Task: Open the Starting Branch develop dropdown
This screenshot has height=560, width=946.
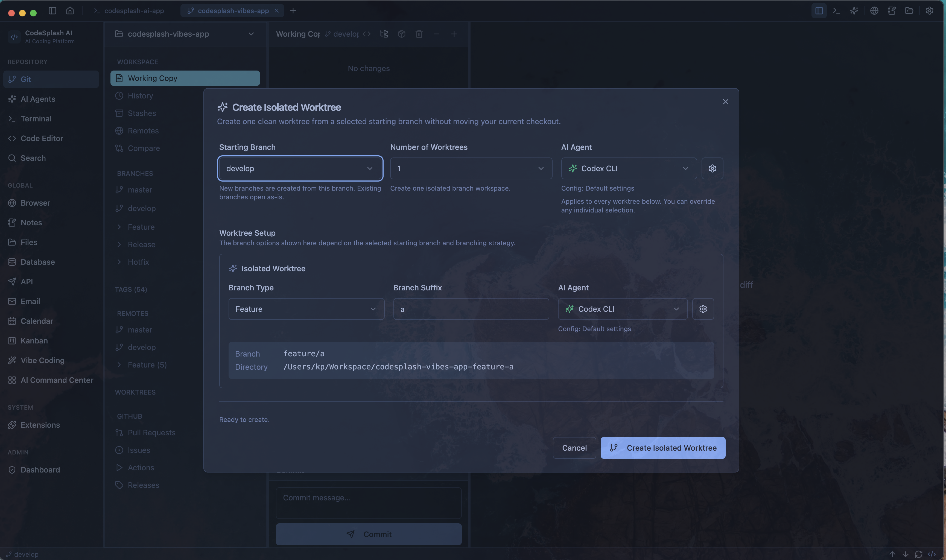Action: tap(300, 168)
